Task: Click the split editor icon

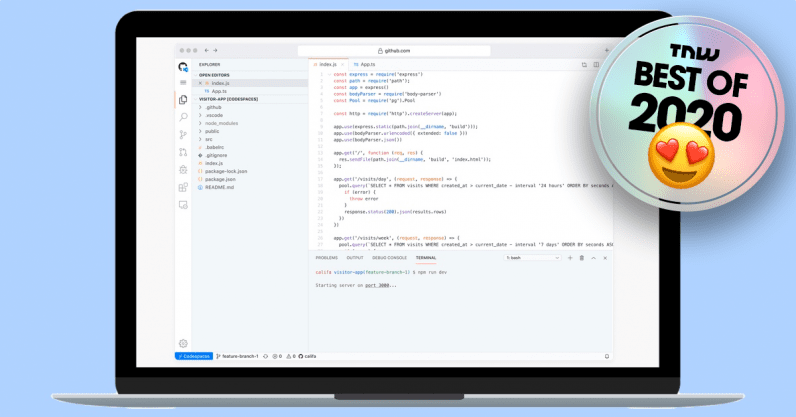Action: (596, 65)
